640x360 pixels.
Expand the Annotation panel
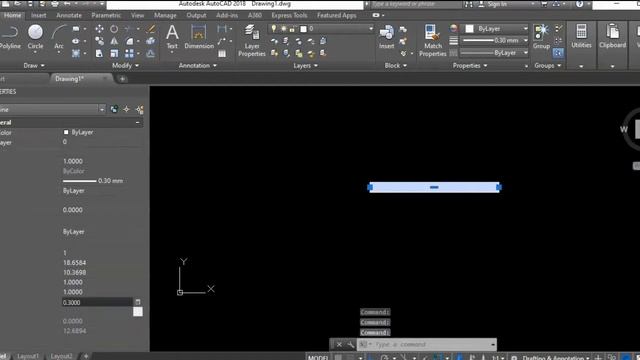pos(198,65)
